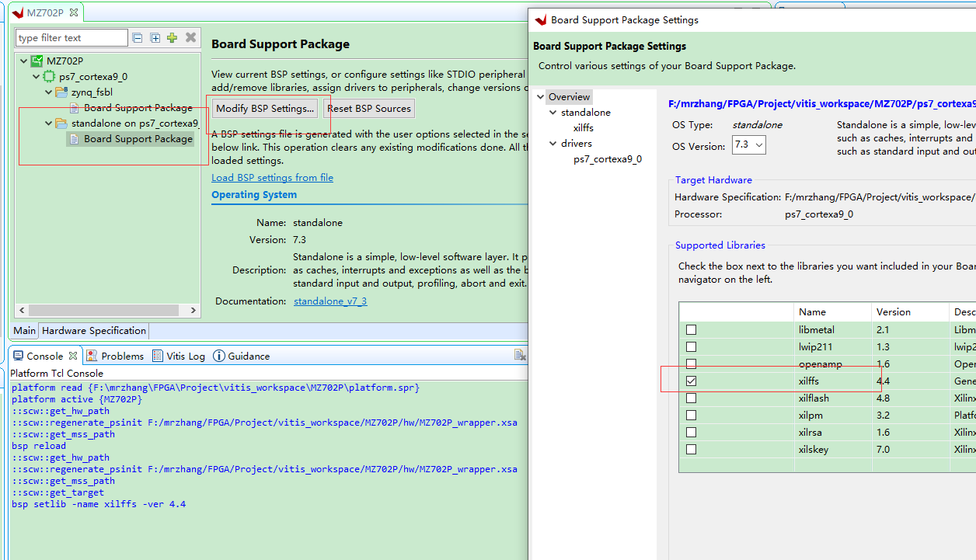
Task: Click the lwip211 library name
Action: (x=815, y=346)
